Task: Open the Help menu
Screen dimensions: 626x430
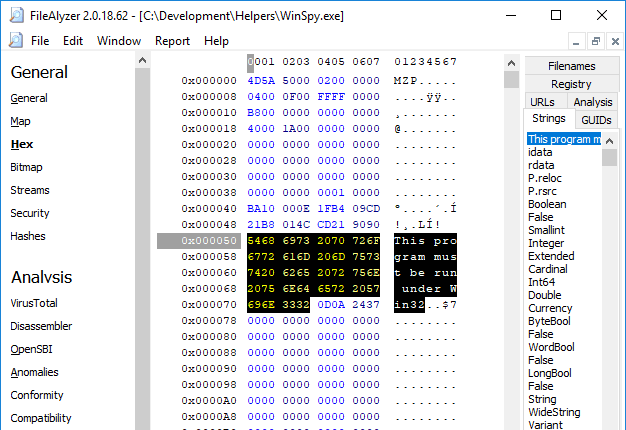Action: point(216,41)
